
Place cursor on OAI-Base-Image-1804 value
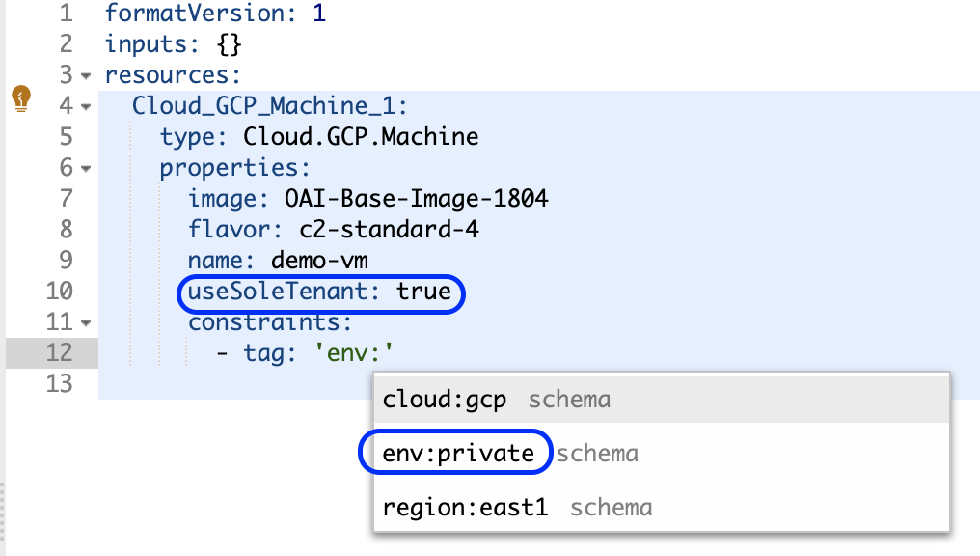[x=417, y=199]
